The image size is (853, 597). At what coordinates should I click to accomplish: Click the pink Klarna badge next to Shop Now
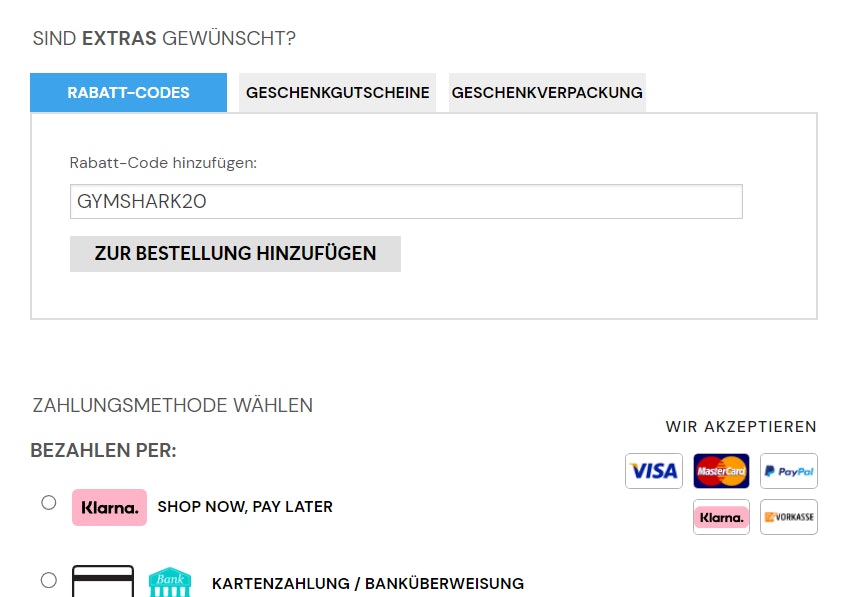point(109,507)
